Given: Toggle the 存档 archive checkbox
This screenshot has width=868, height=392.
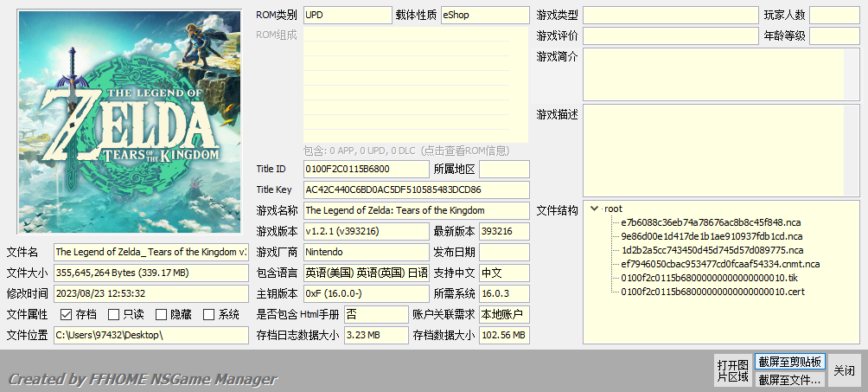Looking at the screenshot, I should [67, 314].
